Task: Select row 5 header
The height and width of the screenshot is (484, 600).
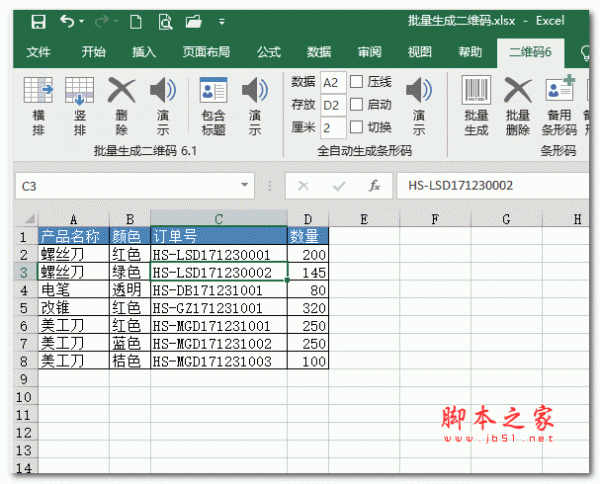Action: pos(24,308)
